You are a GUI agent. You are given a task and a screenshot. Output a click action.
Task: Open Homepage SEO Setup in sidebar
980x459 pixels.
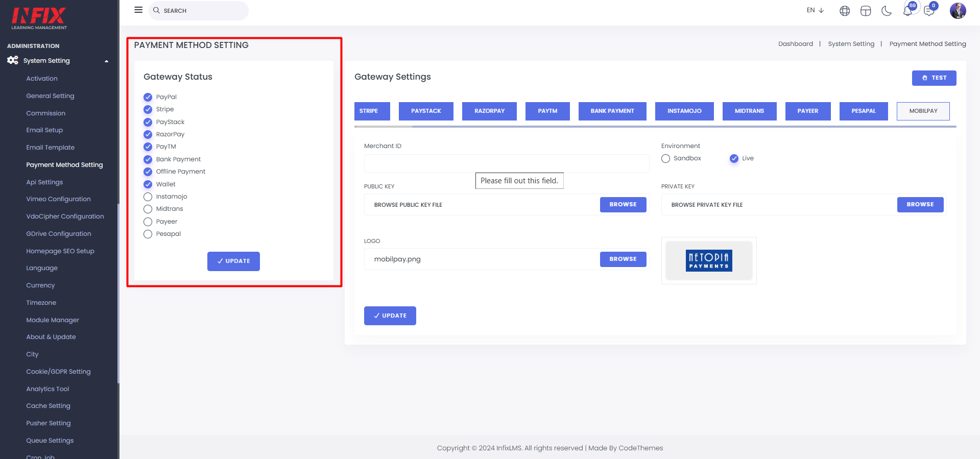[x=60, y=251]
